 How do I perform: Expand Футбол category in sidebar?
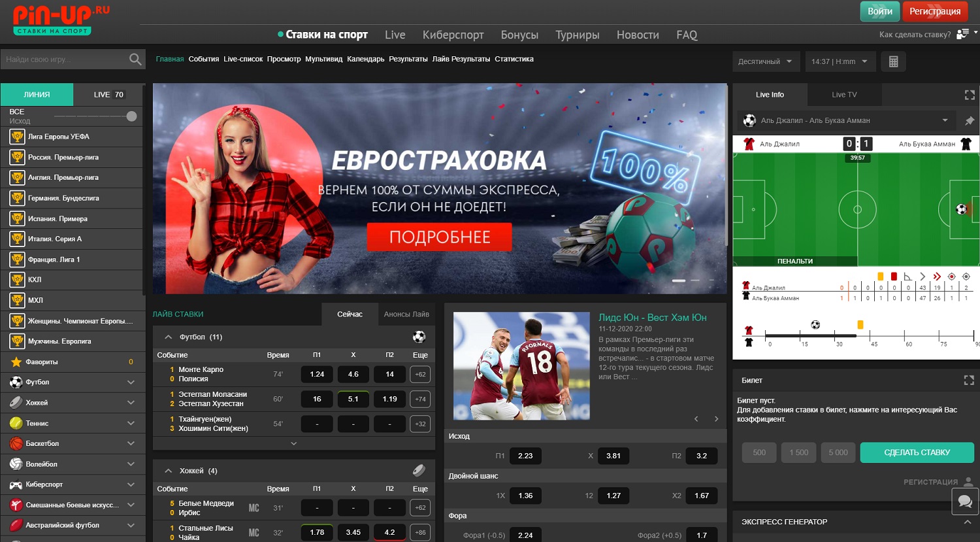pyautogui.click(x=131, y=382)
